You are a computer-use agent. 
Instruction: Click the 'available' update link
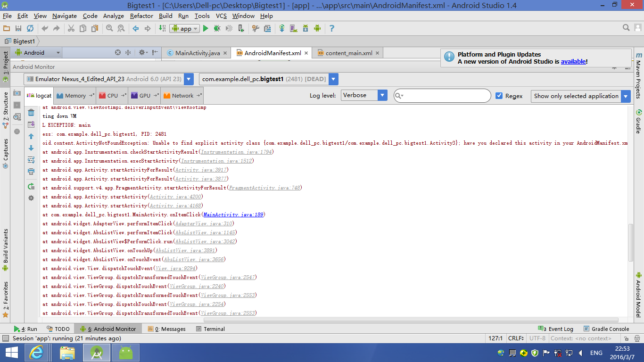click(x=573, y=62)
